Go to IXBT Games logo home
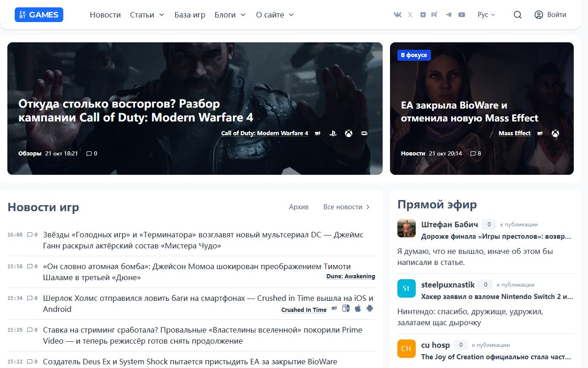 [x=39, y=15]
